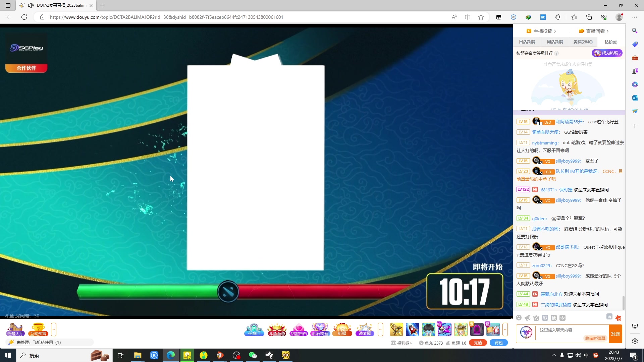Switch to the 钻粉(0) tab
644x362 pixels.
(611, 42)
